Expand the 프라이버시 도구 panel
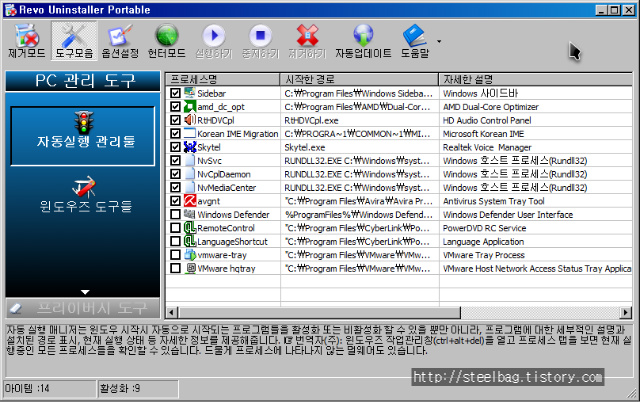This screenshot has width=640, height=402. (83, 308)
